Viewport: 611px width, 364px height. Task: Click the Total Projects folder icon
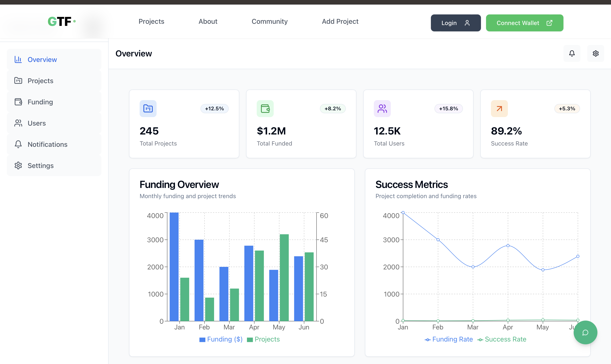click(x=148, y=108)
